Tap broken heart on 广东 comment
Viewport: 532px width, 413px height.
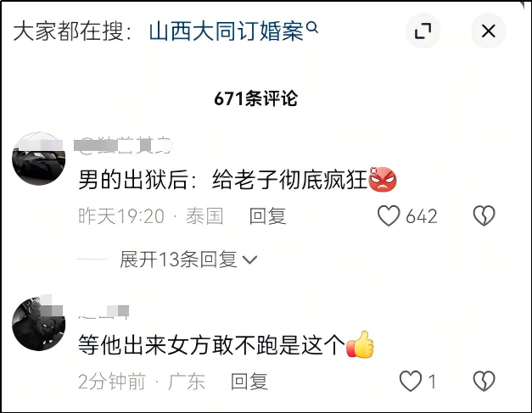coord(484,381)
